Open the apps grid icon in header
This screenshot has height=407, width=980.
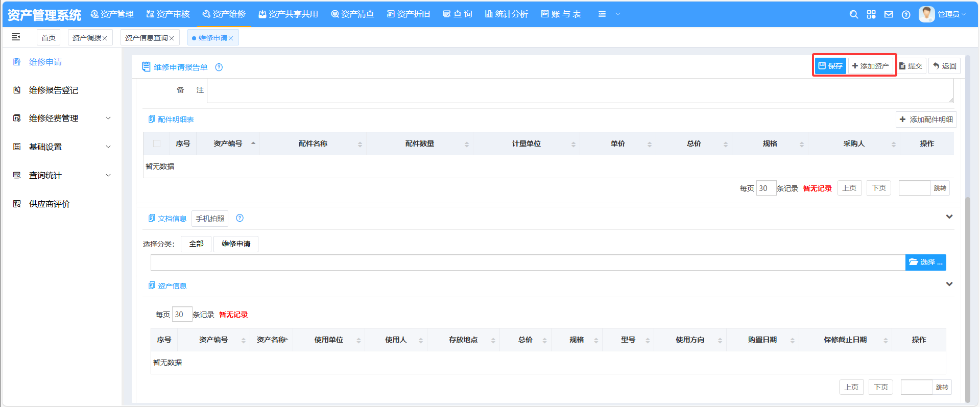click(871, 15)
